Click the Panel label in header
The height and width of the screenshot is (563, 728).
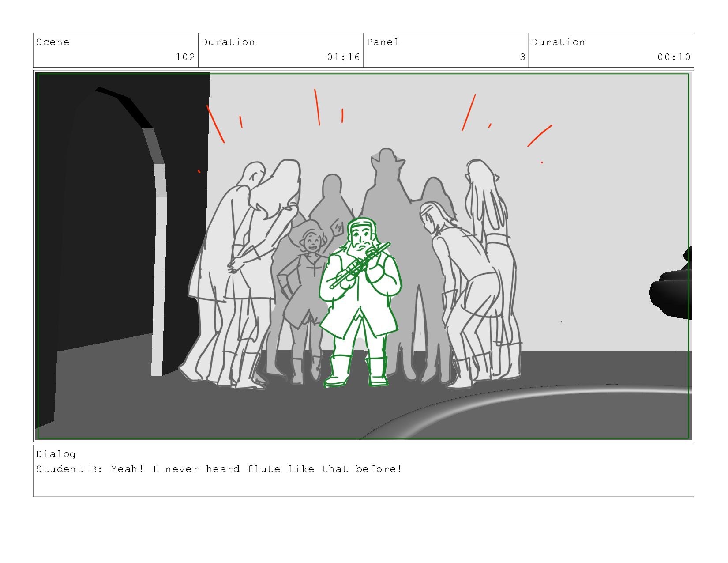383,42
